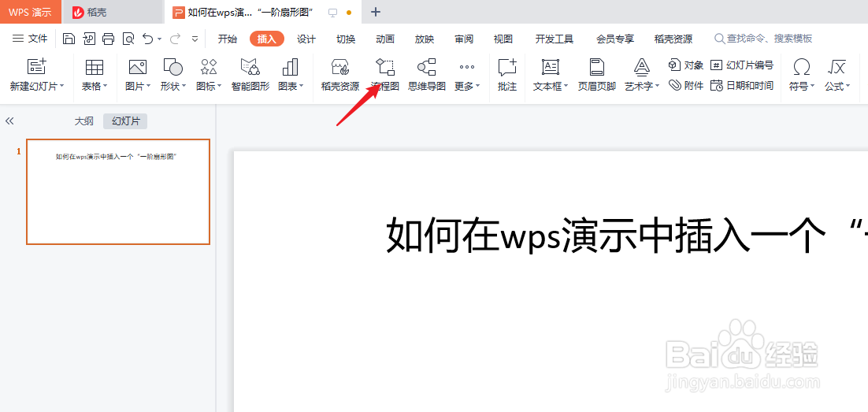Click the 稻壳资源 store icon in ribbon
This screenshot has height=412, width=868.
coord(340,67)
